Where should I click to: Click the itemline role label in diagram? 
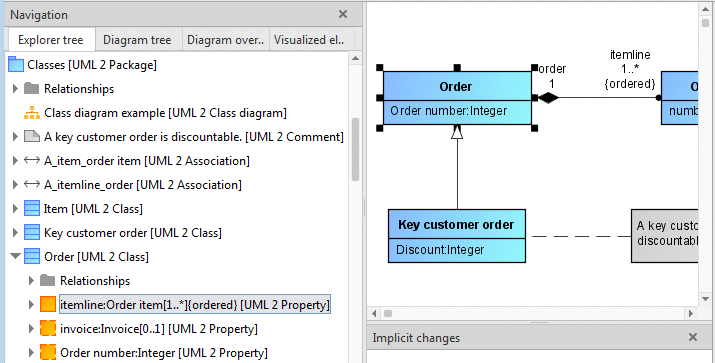pos(630,55)
